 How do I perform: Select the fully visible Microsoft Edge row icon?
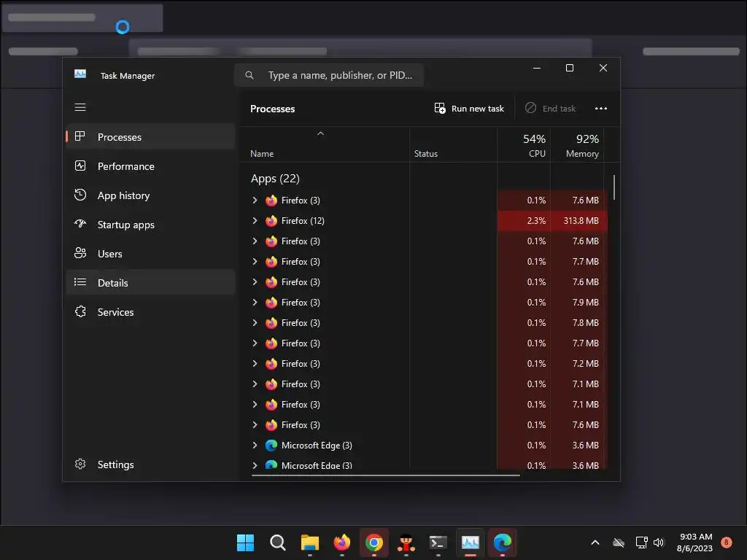tap(271, 446)
